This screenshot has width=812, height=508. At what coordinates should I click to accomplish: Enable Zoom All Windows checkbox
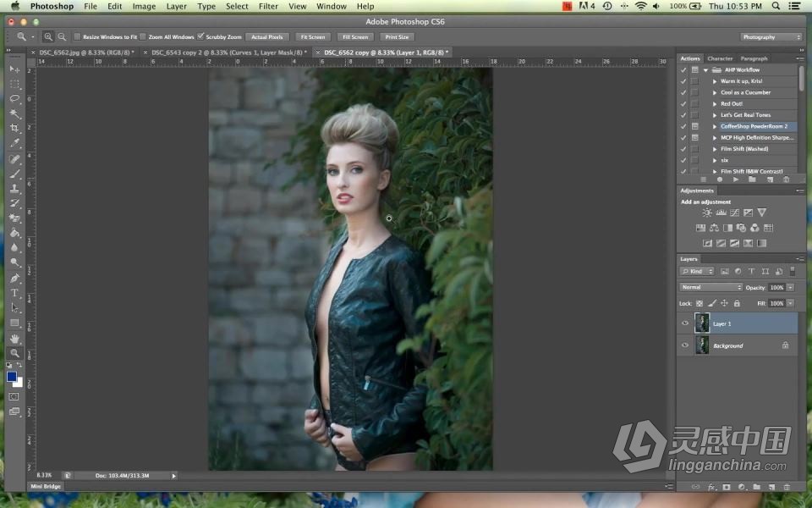pyautogui.click(x=143, y=36)
